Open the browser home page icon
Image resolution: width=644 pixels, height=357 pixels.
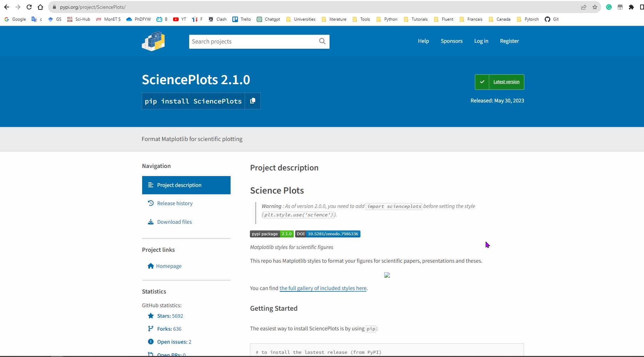(x=40, y=7)
